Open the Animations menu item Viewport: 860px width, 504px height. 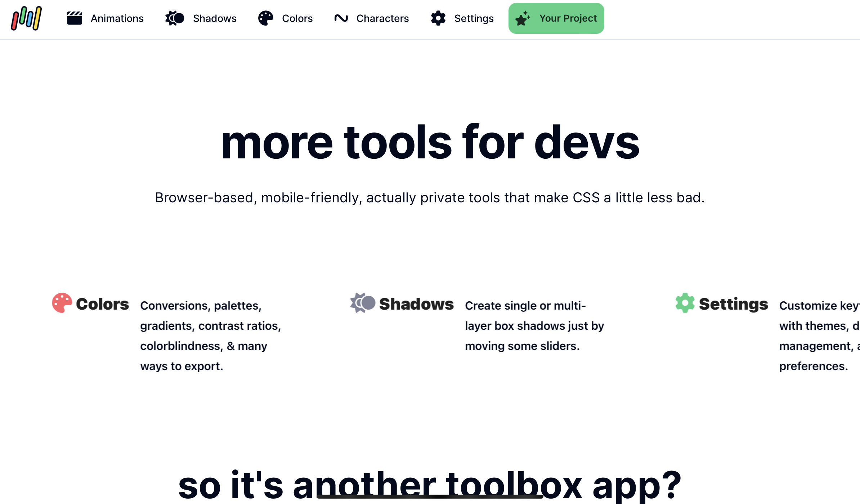[117, 18]
